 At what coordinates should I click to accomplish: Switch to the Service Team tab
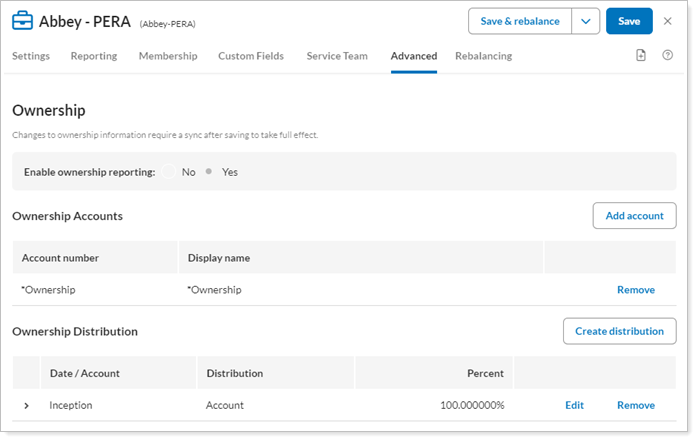coord(337,56)
